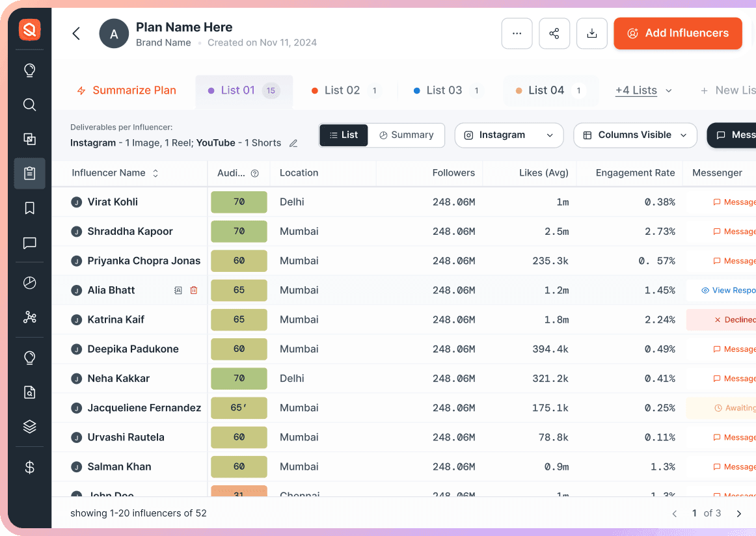Viewport: 756px width, 536px height.
Task: Click the Add Influencers button
Action: (x=677, y=33)
